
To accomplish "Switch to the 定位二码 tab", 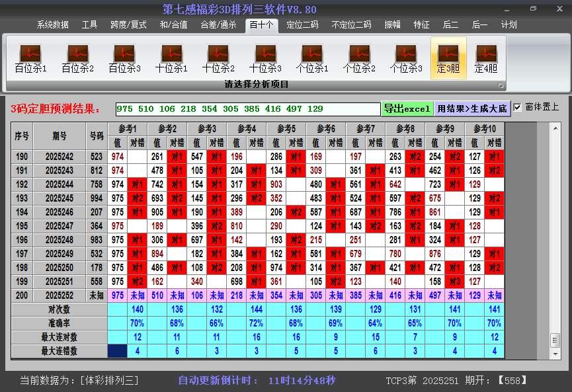I will pos(302,25).
